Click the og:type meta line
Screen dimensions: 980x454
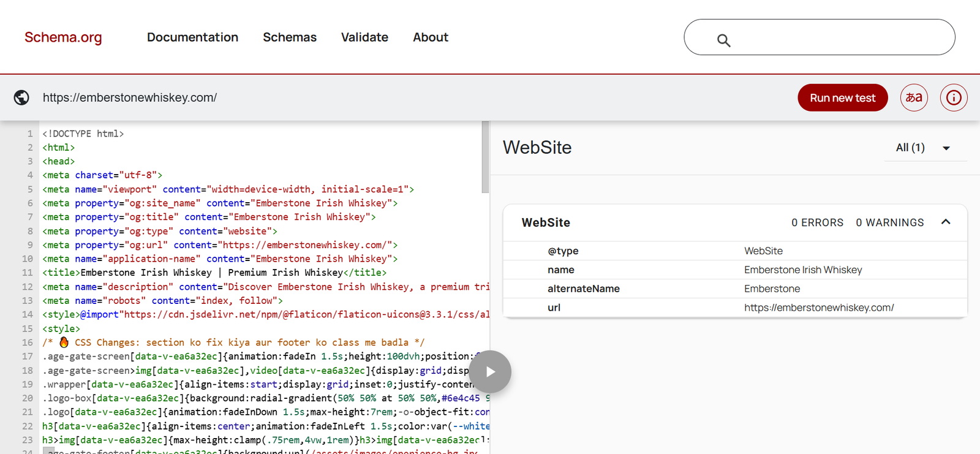[160, 231]
